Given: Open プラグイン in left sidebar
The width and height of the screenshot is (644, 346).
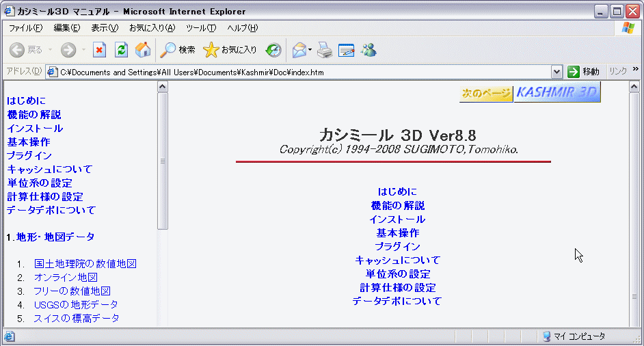Looking at the screenshot, I should (x=29, y=155).
